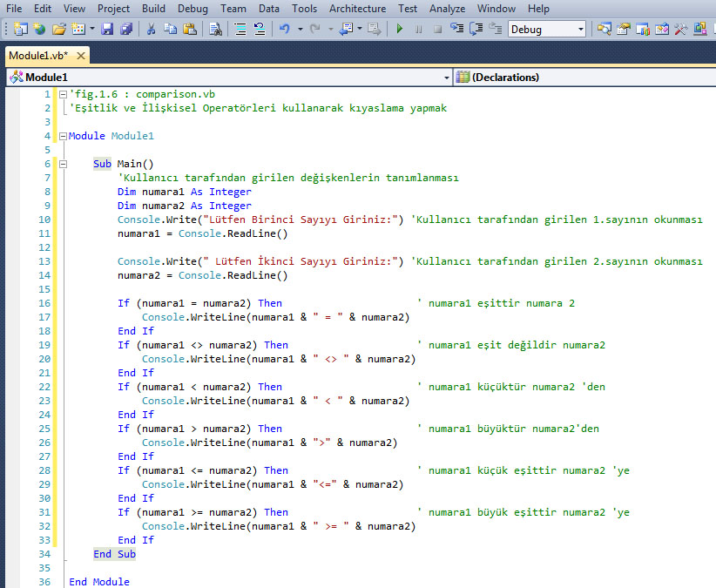
Task: Open the Debug menu
Action: [x=193, y=9]
